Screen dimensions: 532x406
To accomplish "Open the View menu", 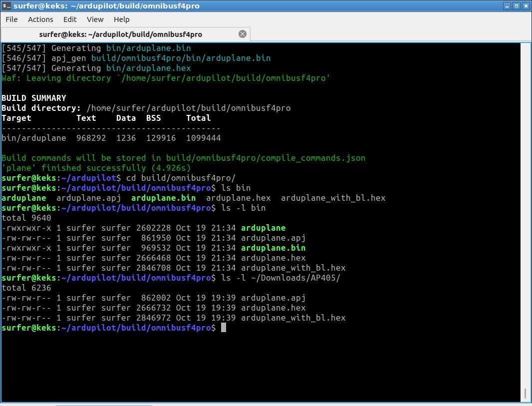I will (95, 19).
